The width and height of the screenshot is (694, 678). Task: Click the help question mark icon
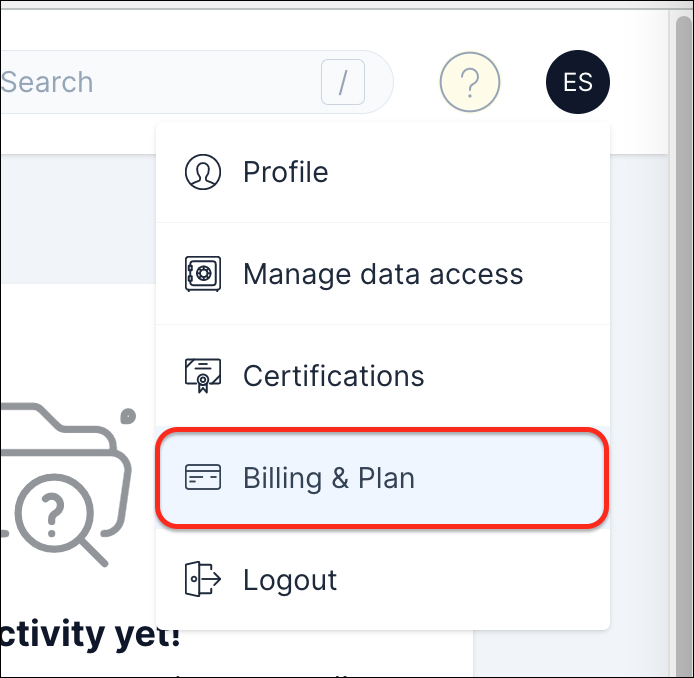coord(469,82)
